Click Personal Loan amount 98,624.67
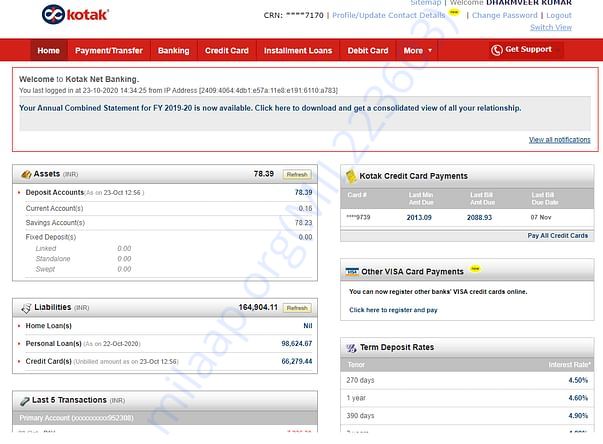This screenshot has height=444, width=603. (x=297, y=343)
